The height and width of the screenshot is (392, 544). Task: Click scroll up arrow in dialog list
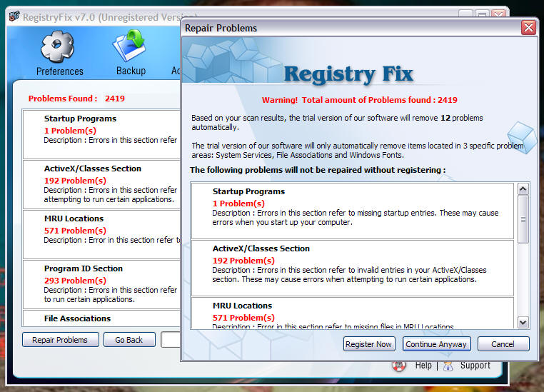pos(523,189)
